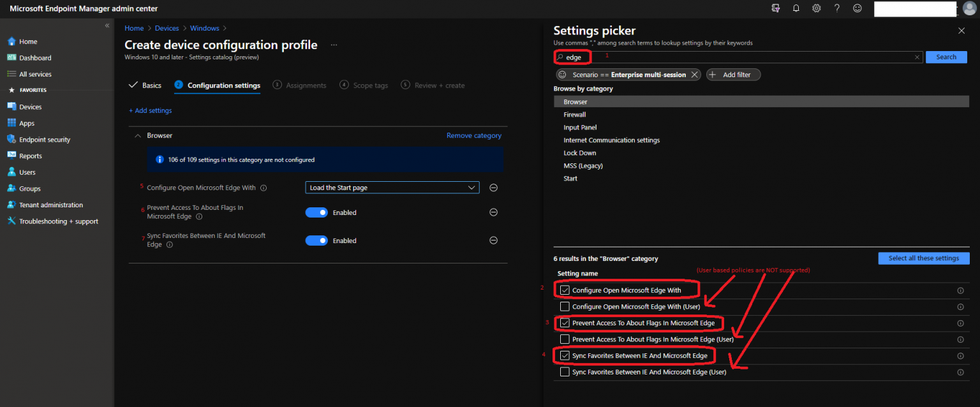This screenshot has width=980, height=407.
Task: Show info tooltip for Prevent Access To About Flags
Action: [x=199, y=217]
